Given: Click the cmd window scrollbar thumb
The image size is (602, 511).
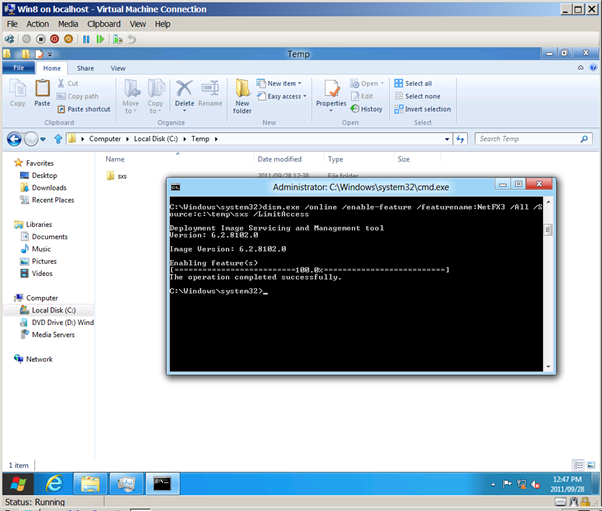Looking at the screenshot, I should (548, 230).
